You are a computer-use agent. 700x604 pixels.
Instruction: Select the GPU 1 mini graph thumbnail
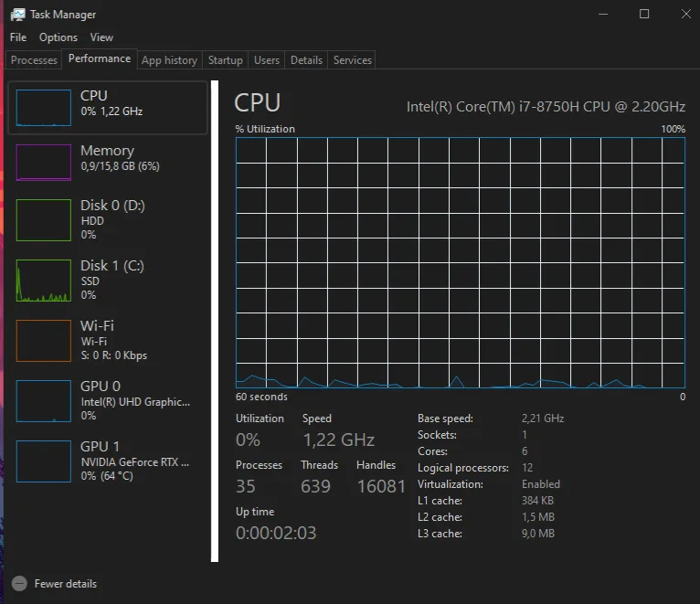coord(44,461)
